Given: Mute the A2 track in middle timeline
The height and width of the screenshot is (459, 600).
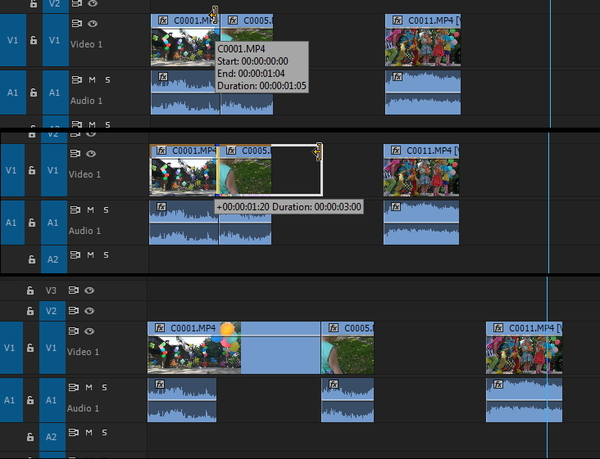Looking at the screenshot, I should [x=90, y=255].
